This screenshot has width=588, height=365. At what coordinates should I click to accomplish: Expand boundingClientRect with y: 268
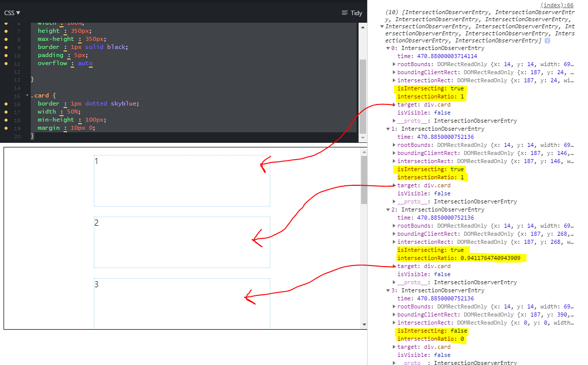pos(394,234)
